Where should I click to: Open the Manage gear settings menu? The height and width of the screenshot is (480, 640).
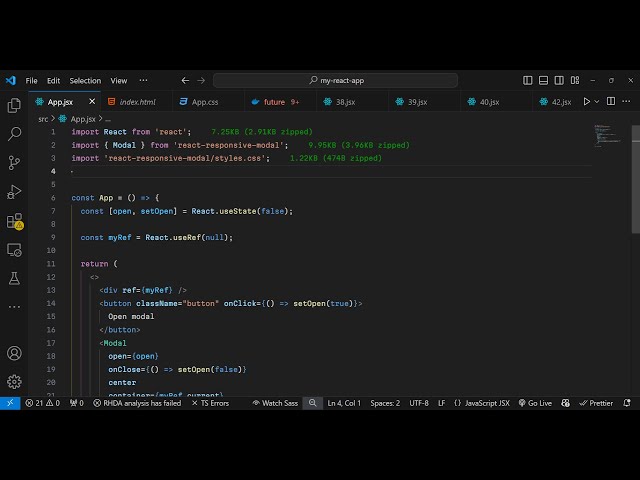coord(14,381)
